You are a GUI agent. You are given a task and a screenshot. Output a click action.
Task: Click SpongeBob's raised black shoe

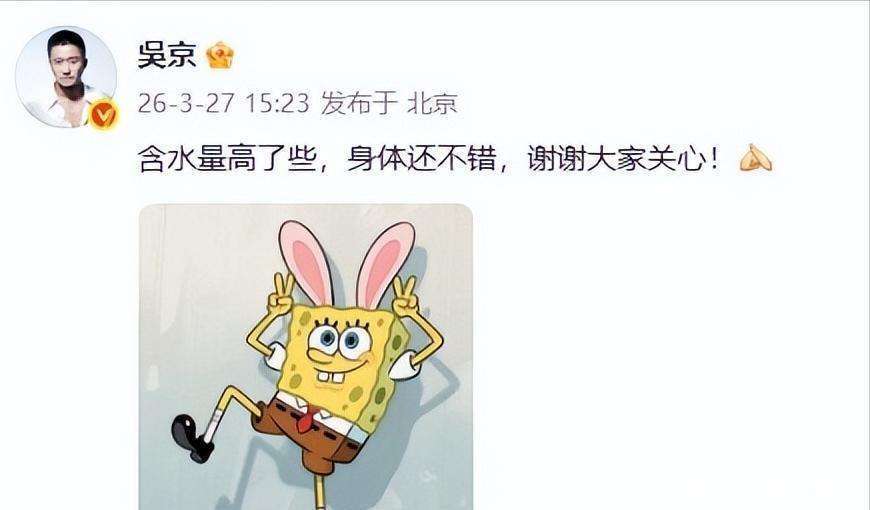pos(192,438)
